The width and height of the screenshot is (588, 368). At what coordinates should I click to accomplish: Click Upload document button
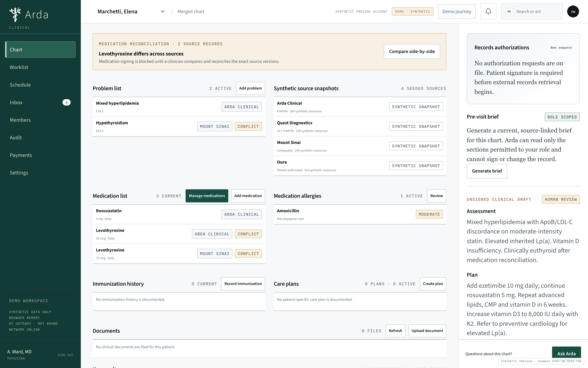pos(427,331)
